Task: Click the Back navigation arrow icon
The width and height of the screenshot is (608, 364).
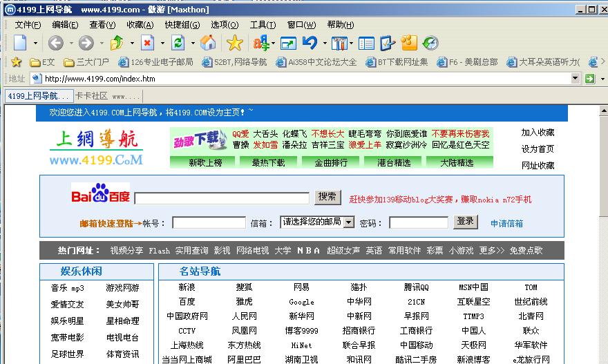Action: click(55, 44)
